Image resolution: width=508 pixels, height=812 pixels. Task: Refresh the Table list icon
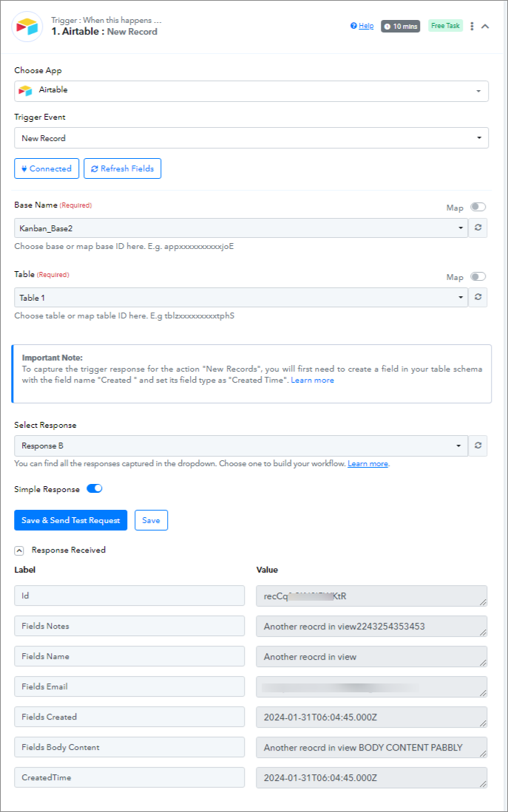(x=478, y=298)
